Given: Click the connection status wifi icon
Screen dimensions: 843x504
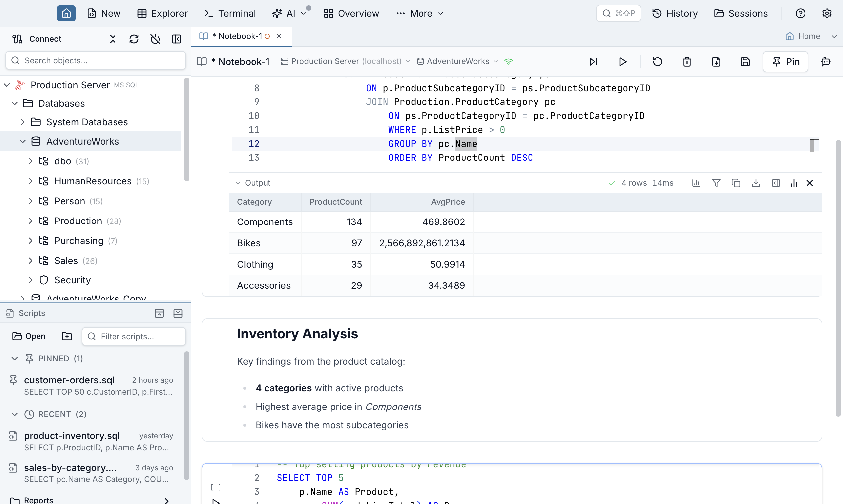Looking at the screenshot, I should tap(508, 61).
